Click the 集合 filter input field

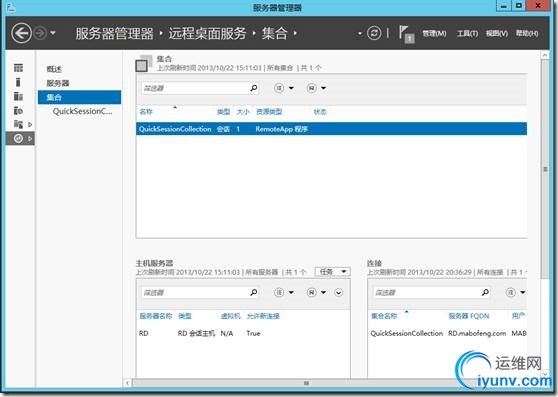click(x=195, y=88)
